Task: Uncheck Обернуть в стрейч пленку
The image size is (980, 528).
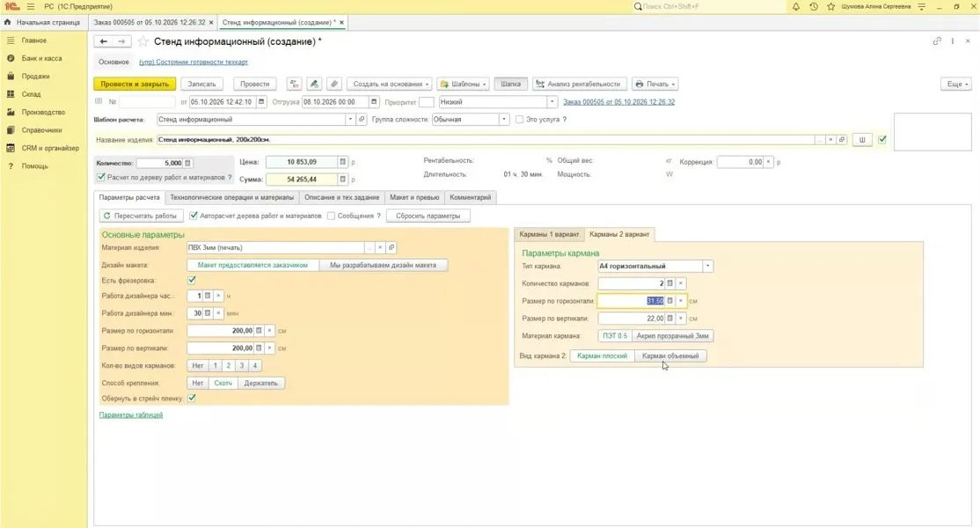Action: (192, 398)
